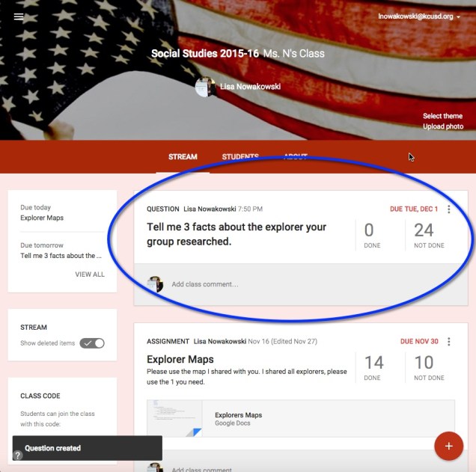Click Upload photo link
The image size is (476, 472).
point(443,126)
